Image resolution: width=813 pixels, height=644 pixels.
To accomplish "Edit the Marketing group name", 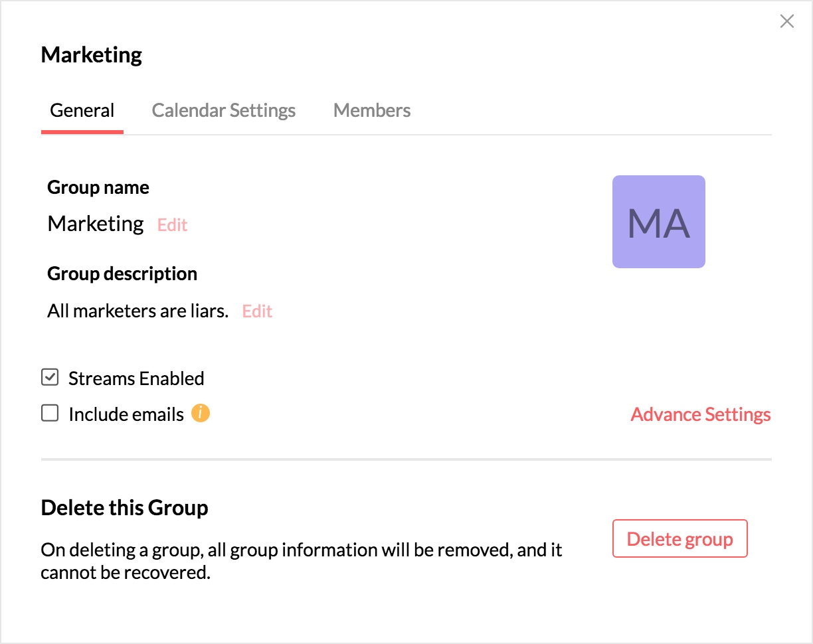I will 172,225.
